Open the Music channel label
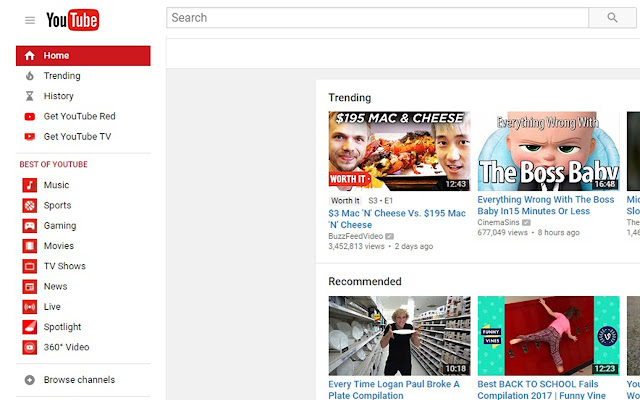This screenshot has height=400, width=640. point(56,185)
